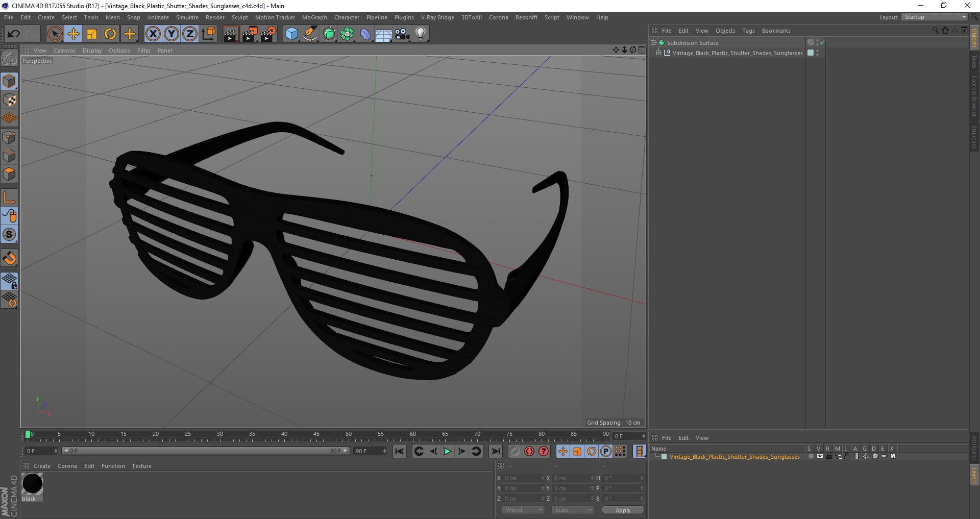Add Subdivision Surface generator icon
This screenshot has height=519, width=980.
[x=329, y=34]
